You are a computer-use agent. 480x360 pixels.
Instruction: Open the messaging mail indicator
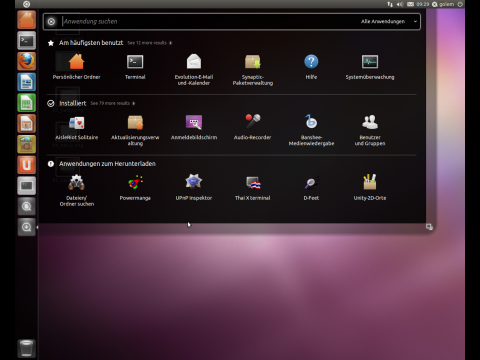pyautogui.click(x=410, y=4)
